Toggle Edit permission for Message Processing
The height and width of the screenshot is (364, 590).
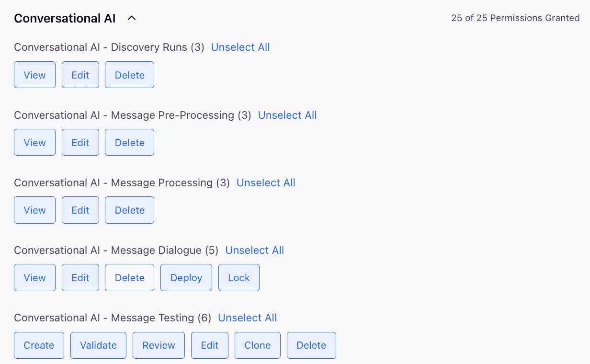[x=80, y=210]
